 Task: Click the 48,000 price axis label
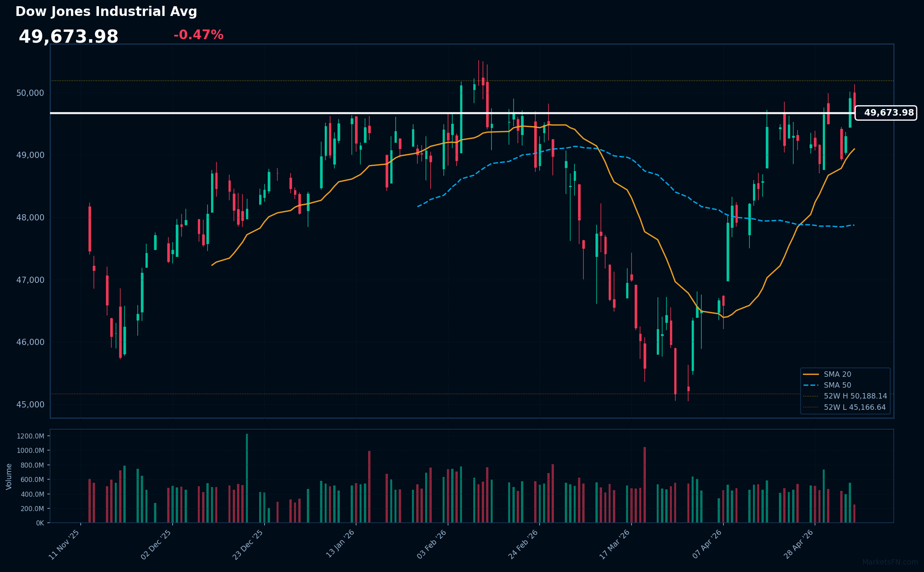click(x=30, y=218)
